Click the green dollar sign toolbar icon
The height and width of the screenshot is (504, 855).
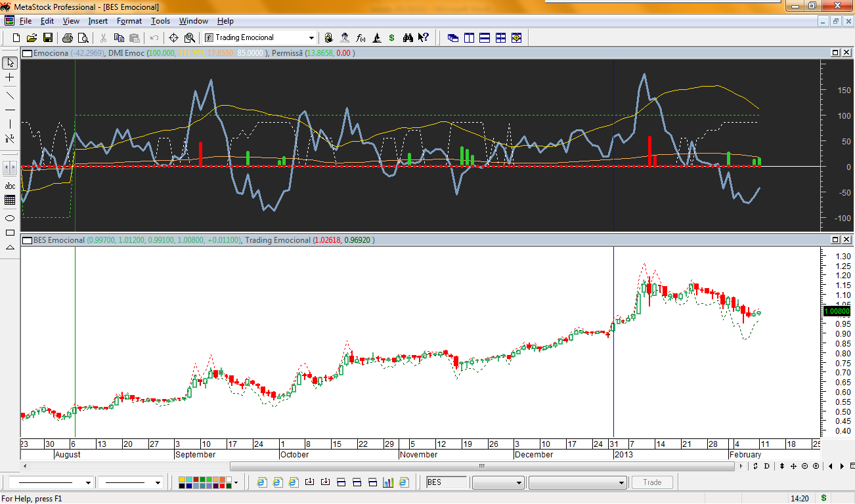coord(392,37)
